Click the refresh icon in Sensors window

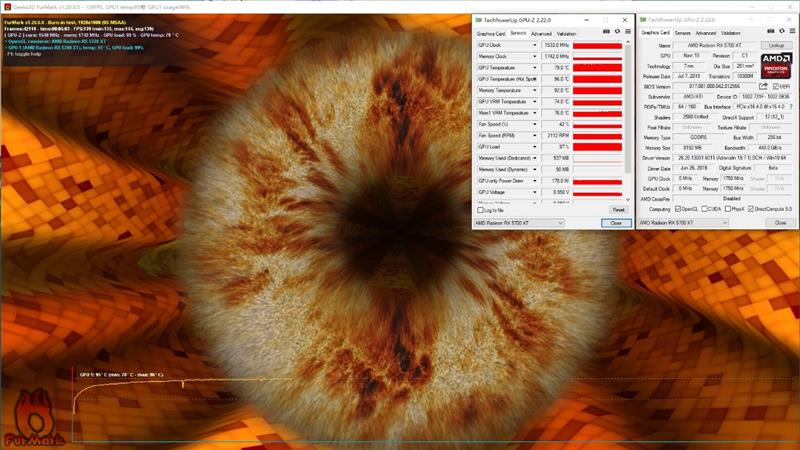617,33
